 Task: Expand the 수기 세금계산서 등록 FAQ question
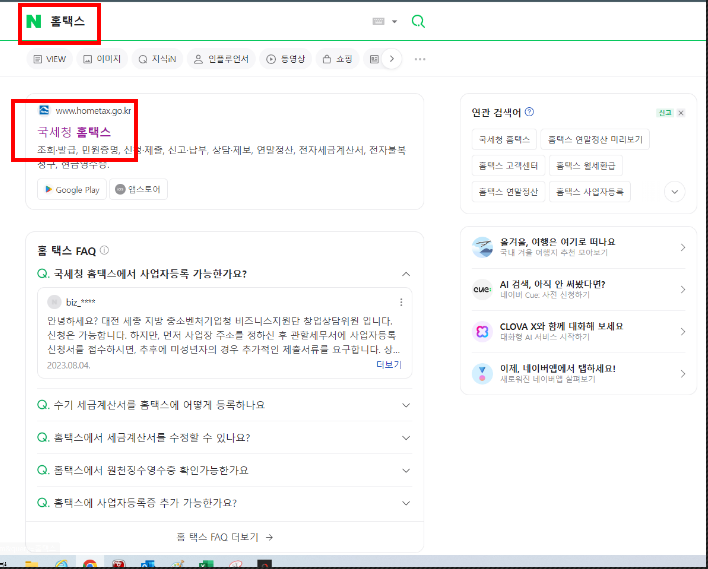pos(224,405)
